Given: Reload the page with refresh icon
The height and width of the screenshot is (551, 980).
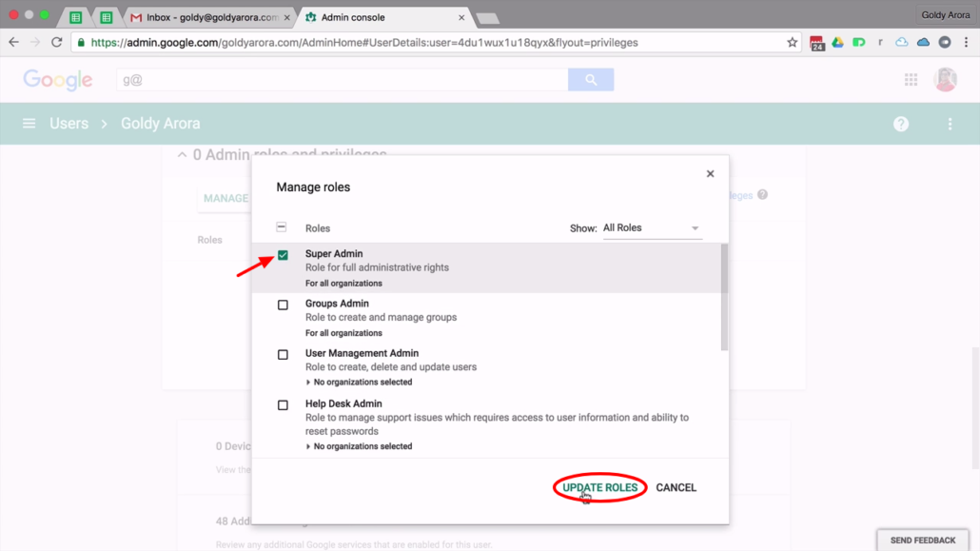Looking at the screenshot, I should (x=57, y=43).
